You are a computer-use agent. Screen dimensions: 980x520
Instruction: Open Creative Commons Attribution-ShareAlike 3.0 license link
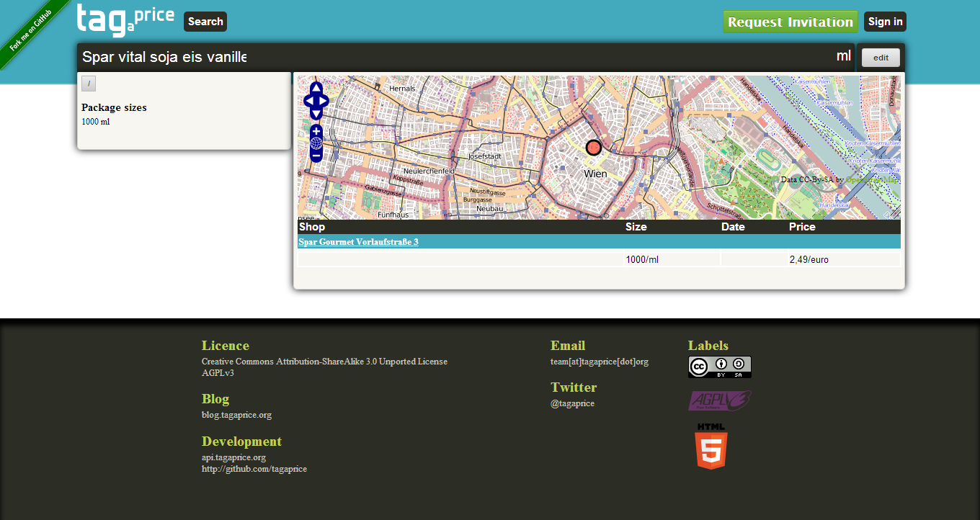(324, 362)
